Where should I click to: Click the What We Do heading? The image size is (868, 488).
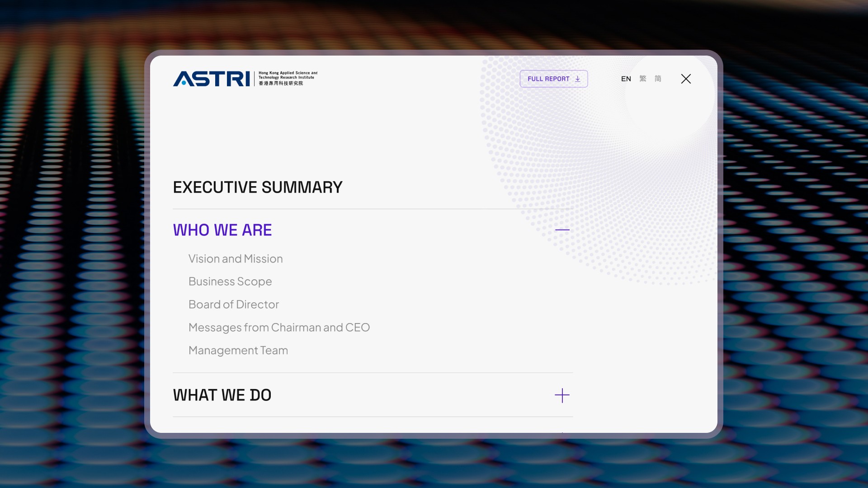(x=222, y=395)
